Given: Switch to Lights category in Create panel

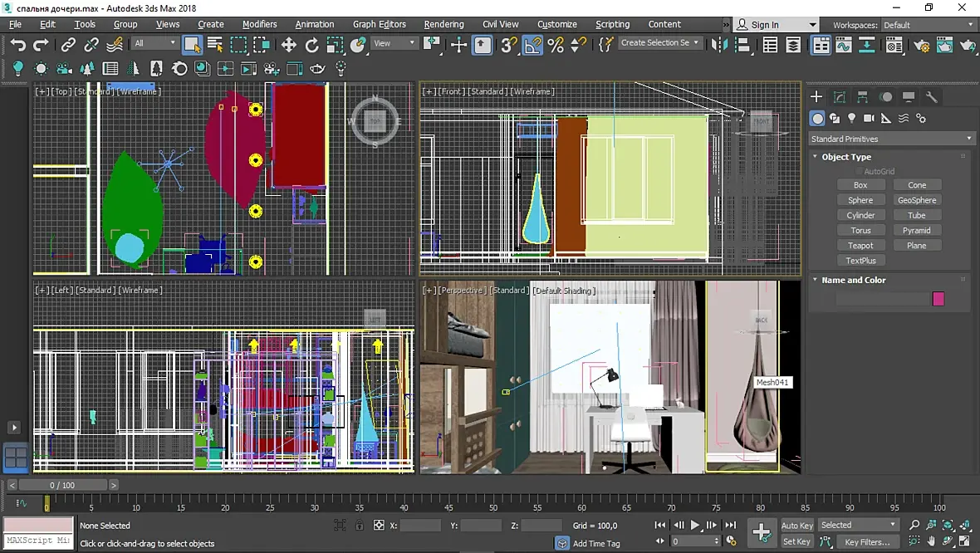Looking at the screenshot, I should point(851,119).
